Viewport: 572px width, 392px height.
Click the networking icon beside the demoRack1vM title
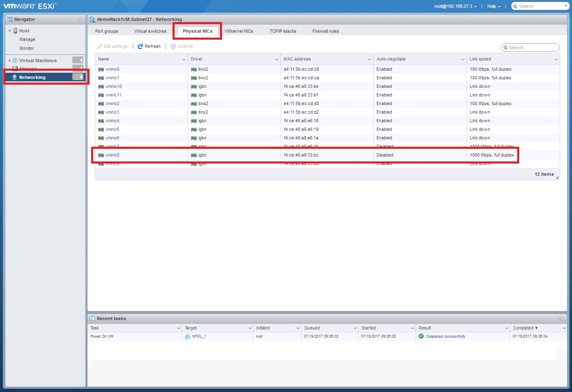(92, 19)
